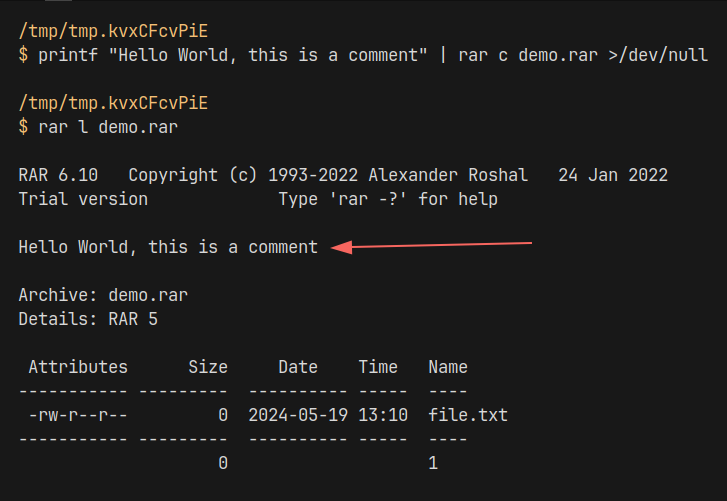Click the "Type 'rar -?' for help" text
This screenshot has width=727, height=501.
pos(388,199)
